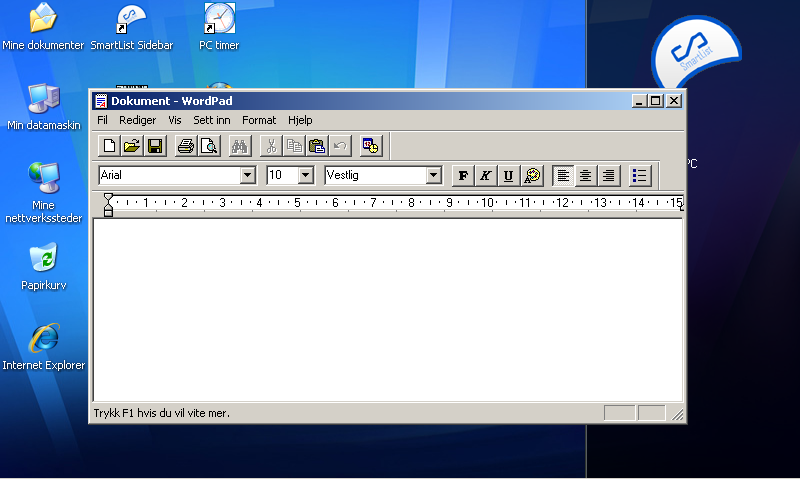Click into the Arial font name field

click(x=169, y=175)
